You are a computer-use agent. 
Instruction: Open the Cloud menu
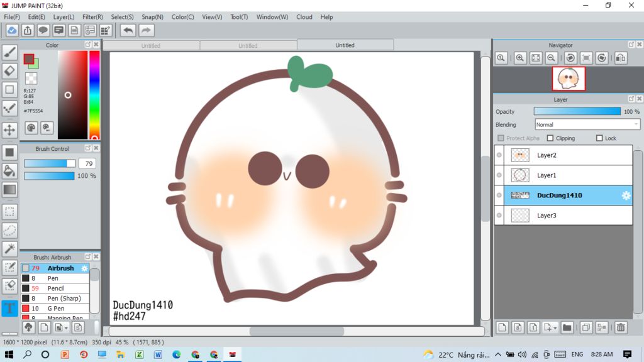[304, 17]
